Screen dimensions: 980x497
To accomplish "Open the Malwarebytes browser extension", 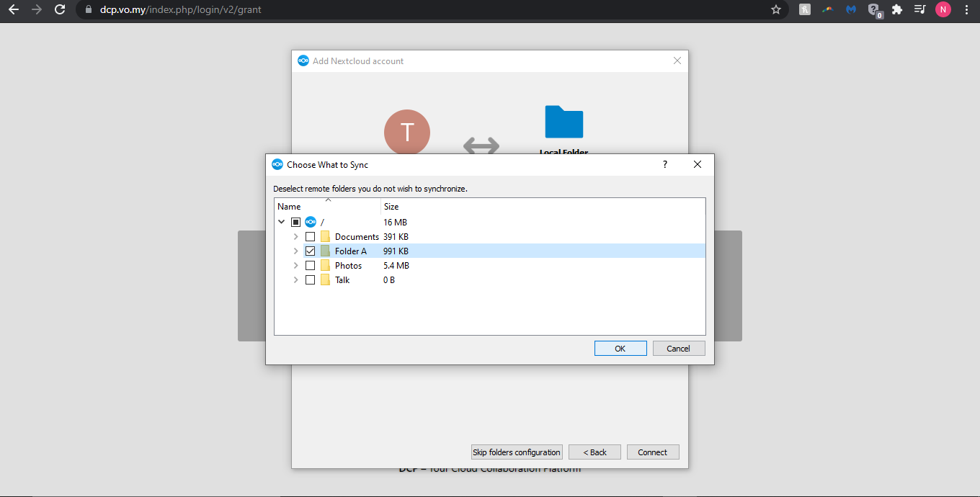I will click(851, 10).
